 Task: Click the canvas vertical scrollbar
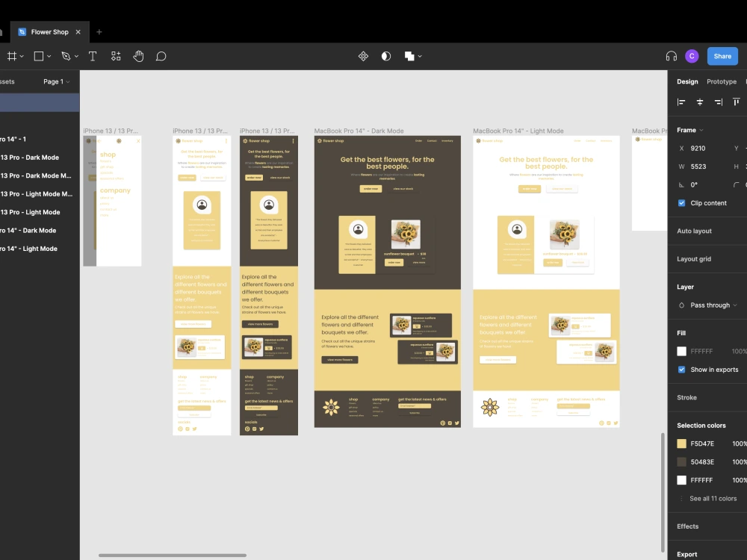tap(663, 492)
